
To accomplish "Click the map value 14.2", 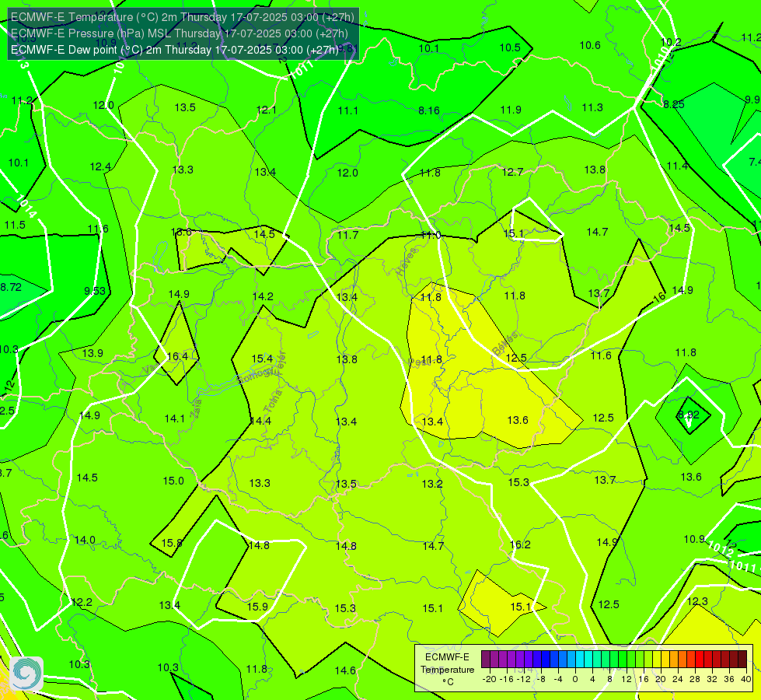I will 263,296.
